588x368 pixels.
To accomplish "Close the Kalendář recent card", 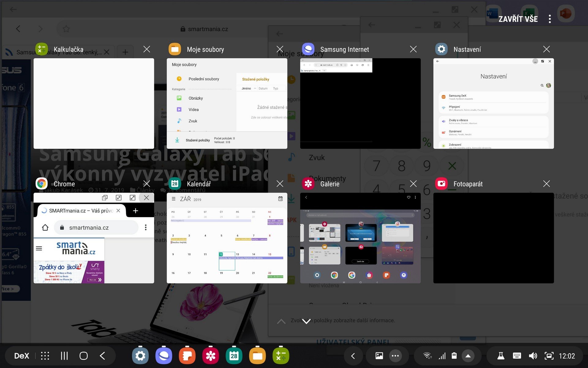I will pos(280,184).
